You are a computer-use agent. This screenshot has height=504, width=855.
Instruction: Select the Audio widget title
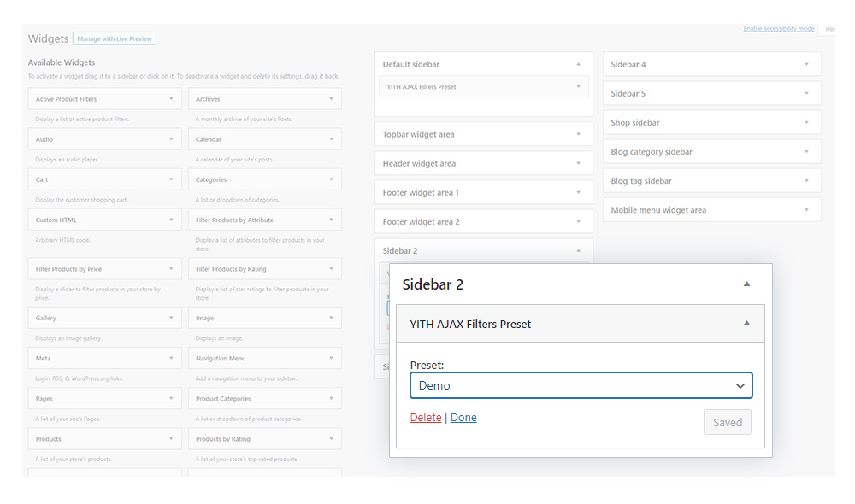pos(44,139)
